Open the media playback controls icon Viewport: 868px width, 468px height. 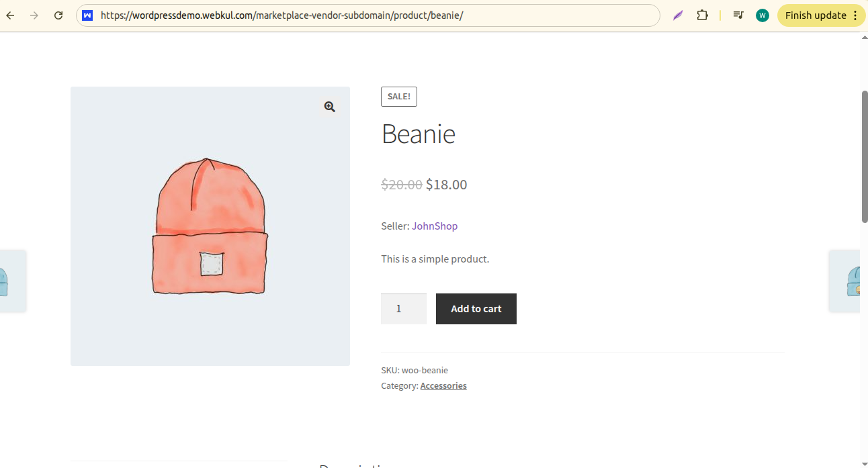738,15
